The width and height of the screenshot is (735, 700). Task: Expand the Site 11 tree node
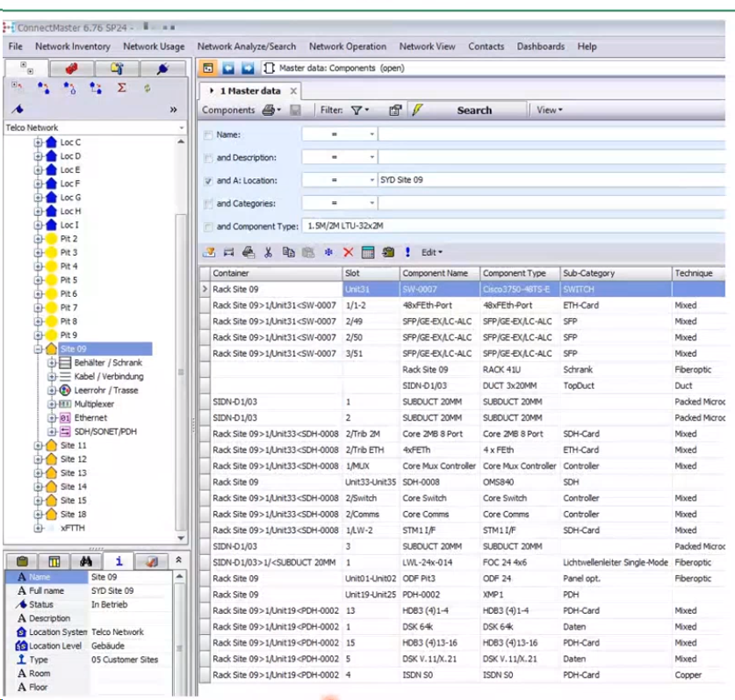point(38,445)
